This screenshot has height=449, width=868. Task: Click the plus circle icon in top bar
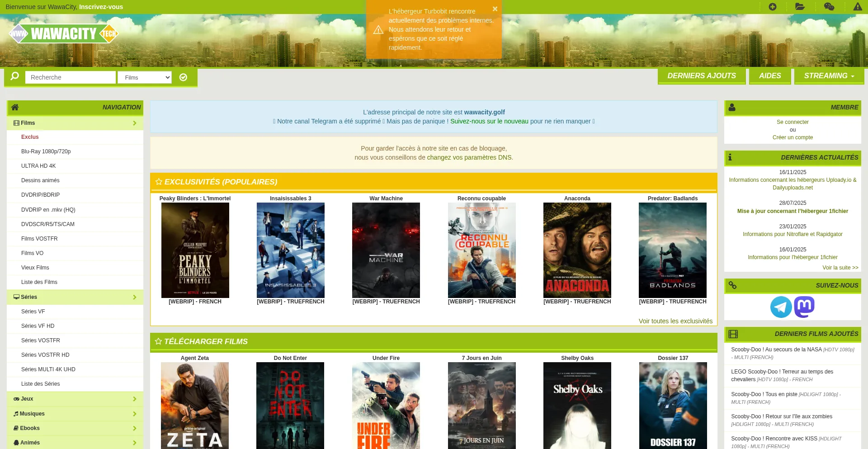click(773, 7)
